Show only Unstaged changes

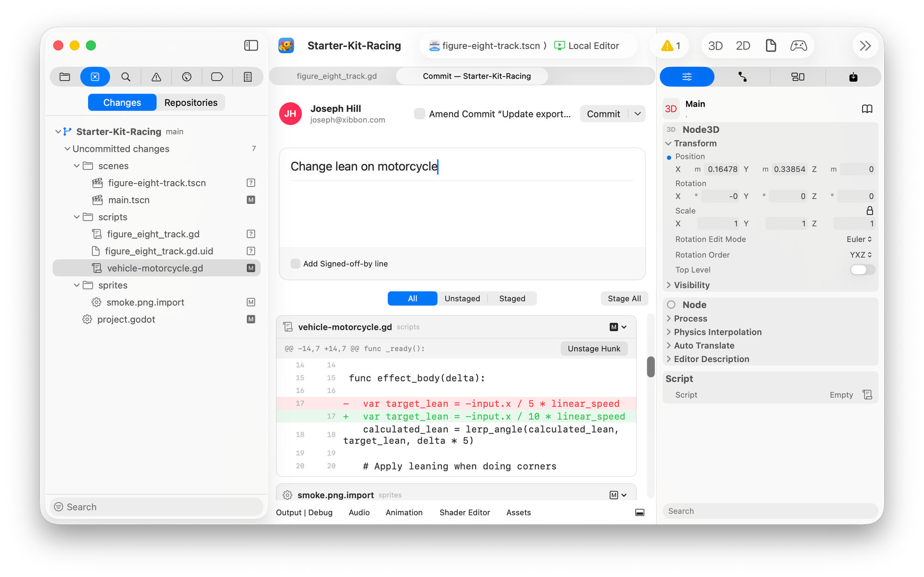(x=462, y=298)
